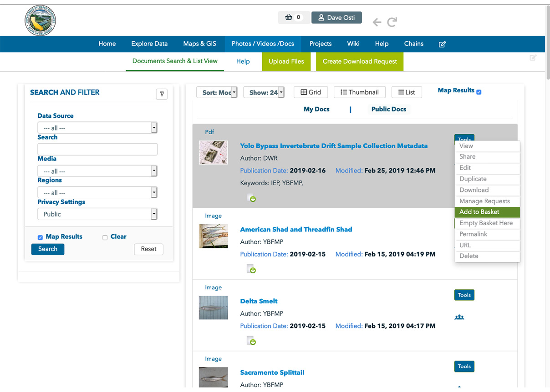
Task: Go to the Home navigation item
Action: (x=107, y=44)
